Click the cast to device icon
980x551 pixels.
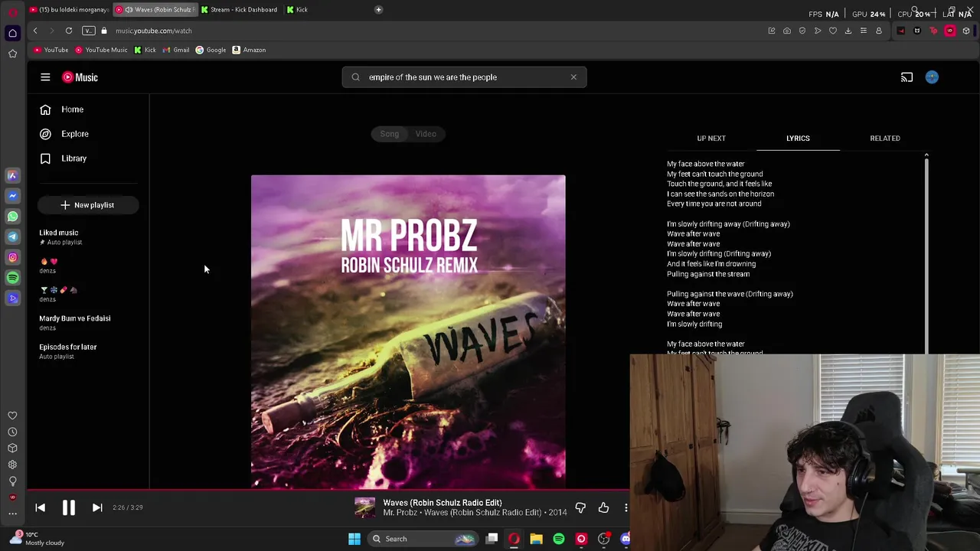[x=906, y=77]
